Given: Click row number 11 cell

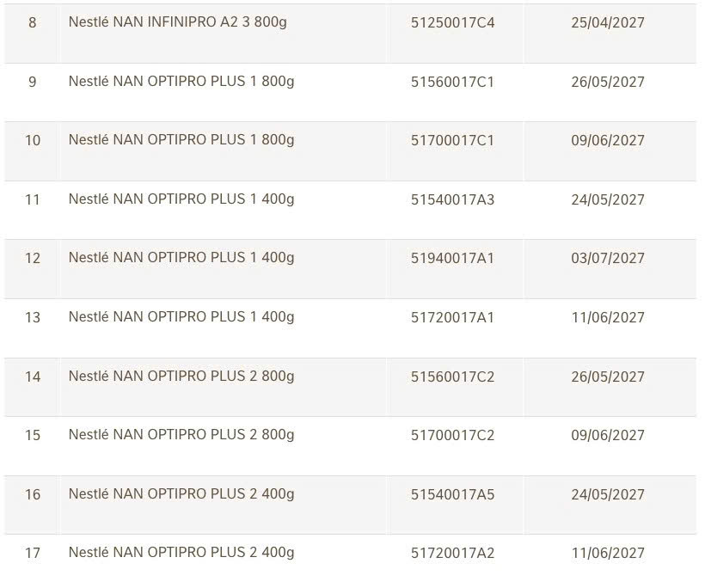Looking at the screenshot, I should 33,200.
